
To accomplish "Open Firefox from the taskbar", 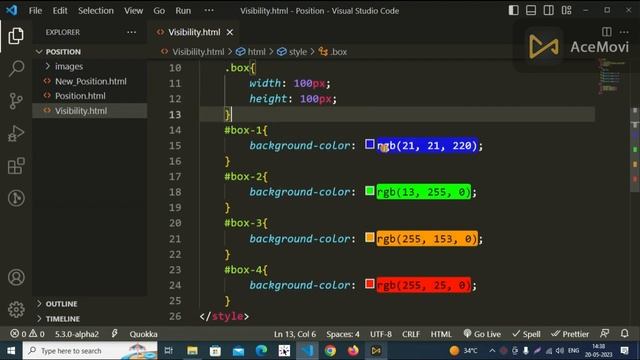I will (353, 350).
